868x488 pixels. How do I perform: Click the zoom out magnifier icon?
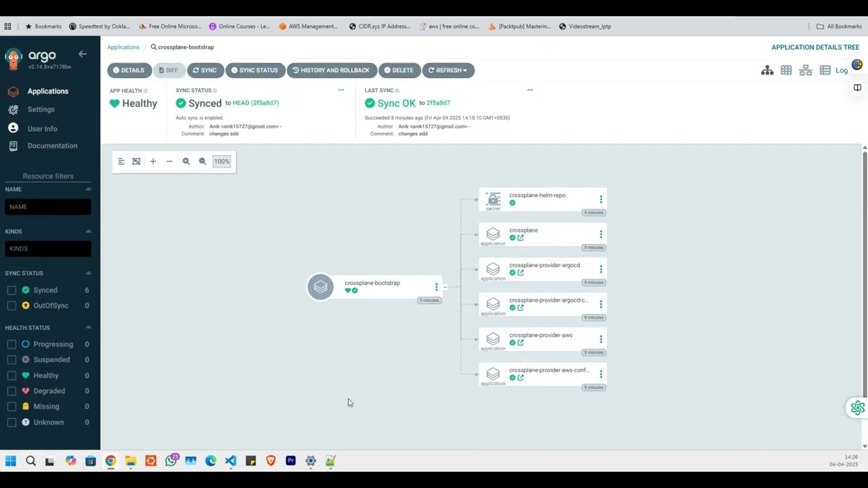(202, 161)
